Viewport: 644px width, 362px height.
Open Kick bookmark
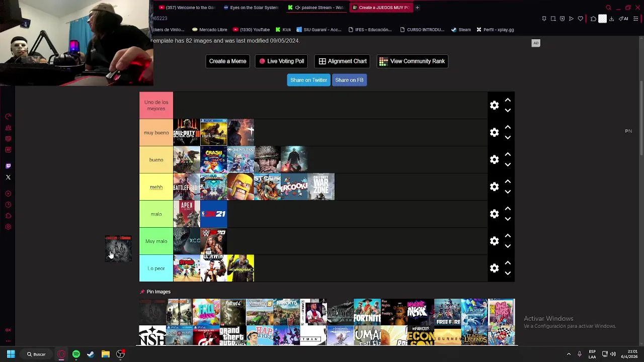283,30
